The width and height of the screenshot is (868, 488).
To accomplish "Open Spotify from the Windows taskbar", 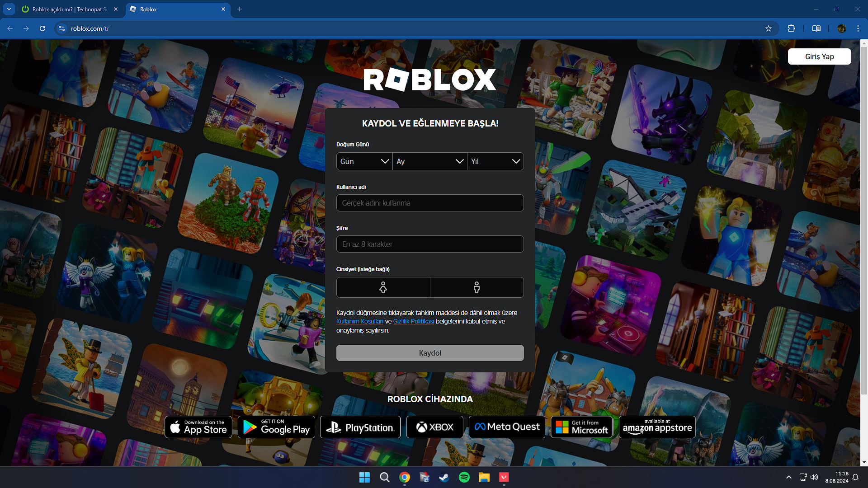I will click(x=464, y=477).
